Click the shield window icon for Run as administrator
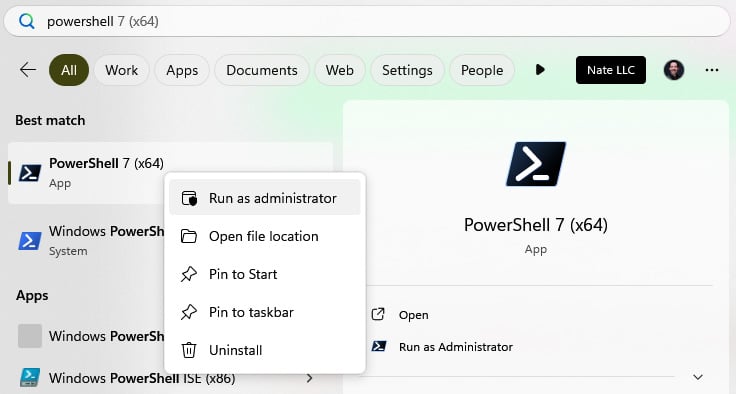 tap(189, 198)
